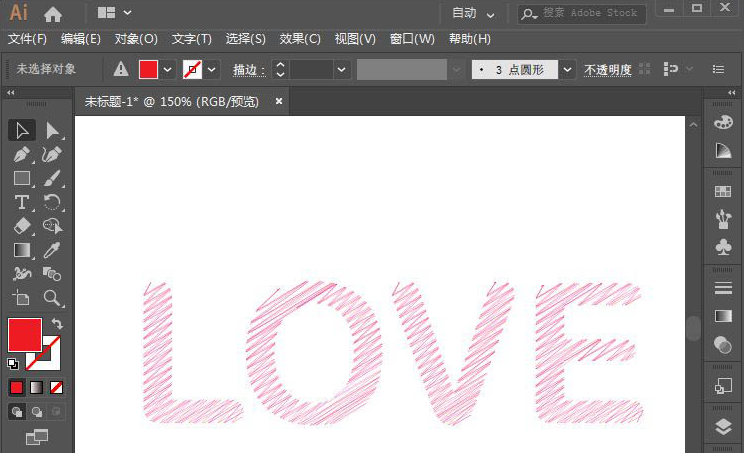Open the Artboards/Asset Export panel icon

723,386
